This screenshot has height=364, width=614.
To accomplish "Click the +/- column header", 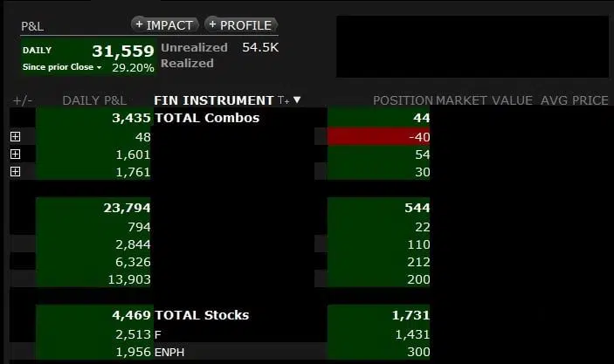I will [23, 100].
